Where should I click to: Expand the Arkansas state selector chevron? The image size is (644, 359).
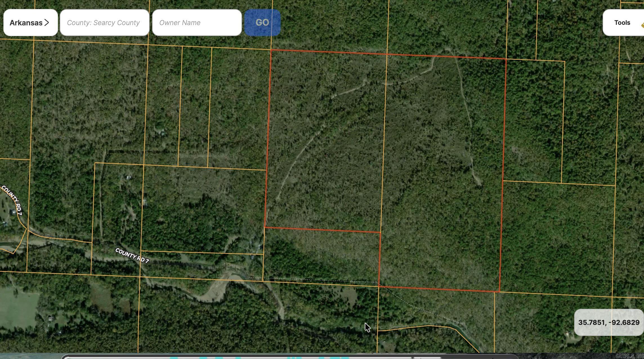pos(47,23)
